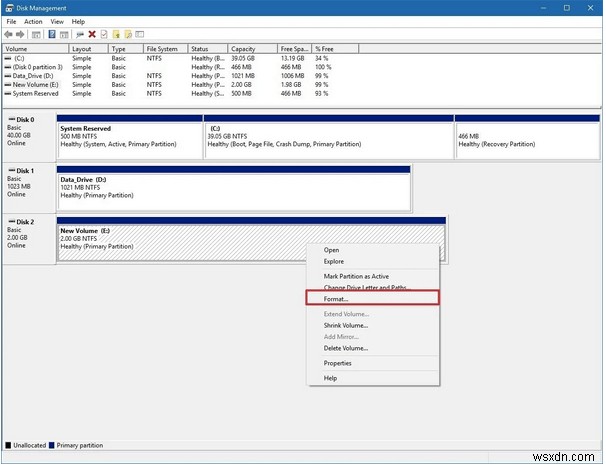Screen dimensions: 606x467
Task: Open the Action menu
Action: coord(33,20)
